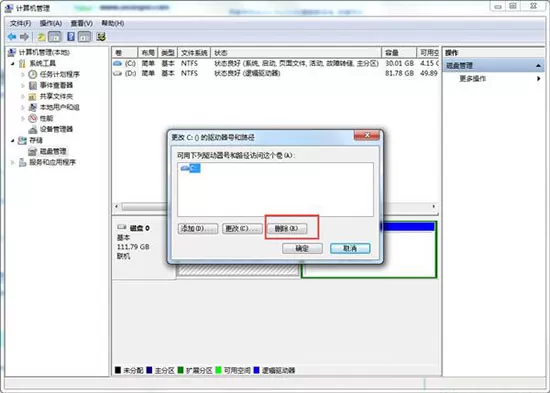Sort by the 容量 column header

click(399, 53)
